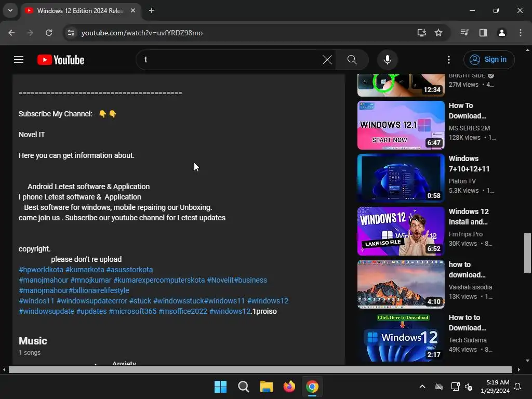Click the search magnifier button
The width and height of the screenshot is (532, 399).
pyautogui.click(x=352, y=60)
